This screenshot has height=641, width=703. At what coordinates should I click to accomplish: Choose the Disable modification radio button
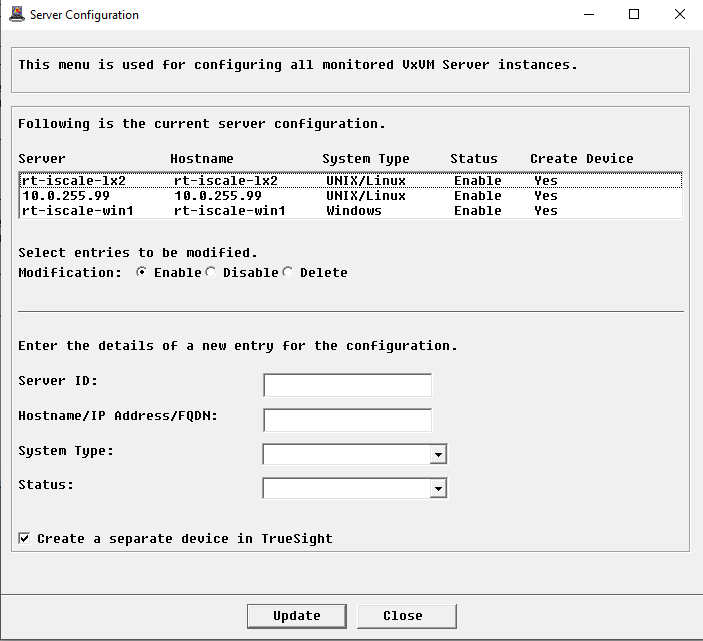point(210,272)
